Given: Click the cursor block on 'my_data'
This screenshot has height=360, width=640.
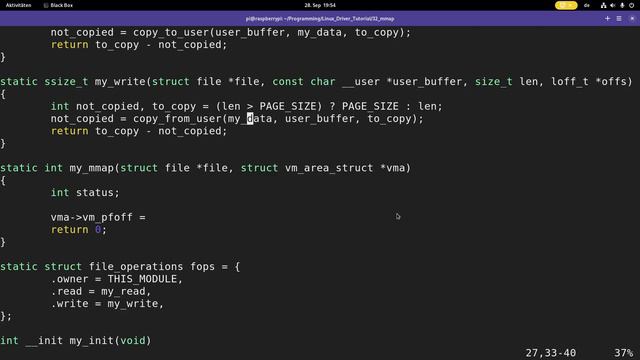Looking at the screenshot, I should (250, 119).
